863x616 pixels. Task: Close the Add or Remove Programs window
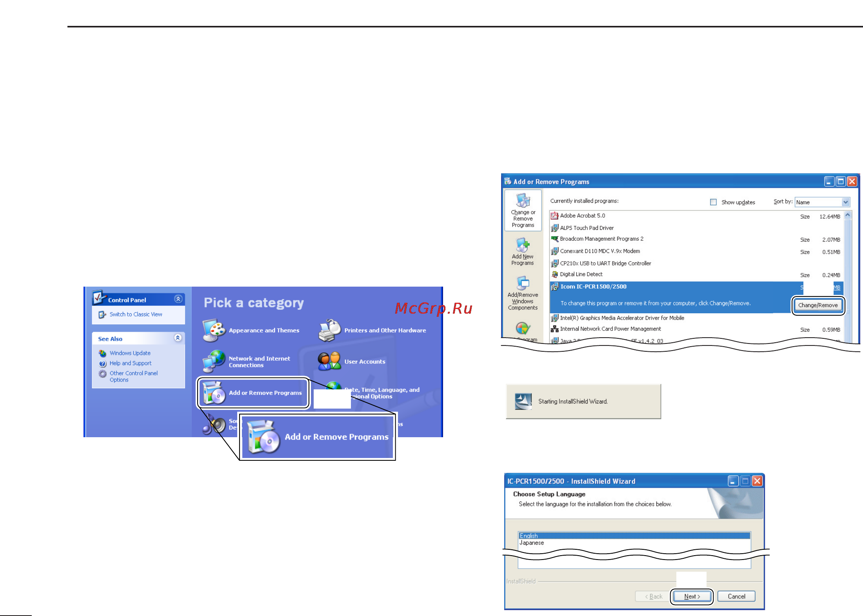pos(852,182)
